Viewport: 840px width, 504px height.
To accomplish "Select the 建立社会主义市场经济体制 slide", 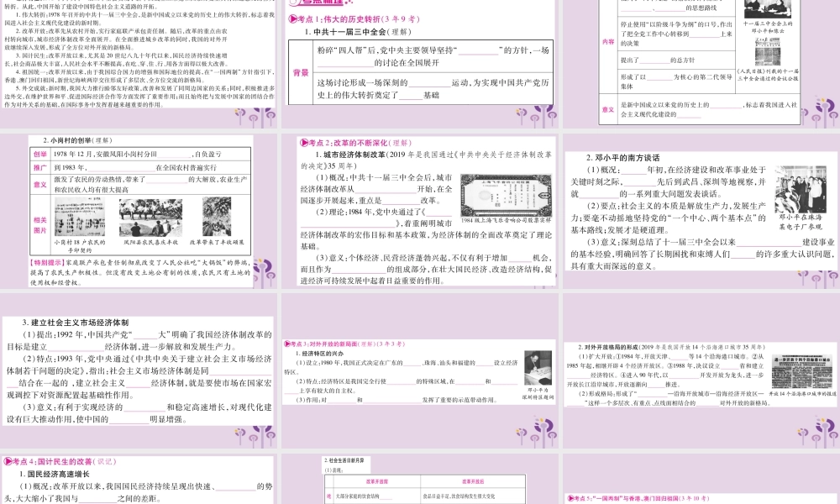I will 139,370.
